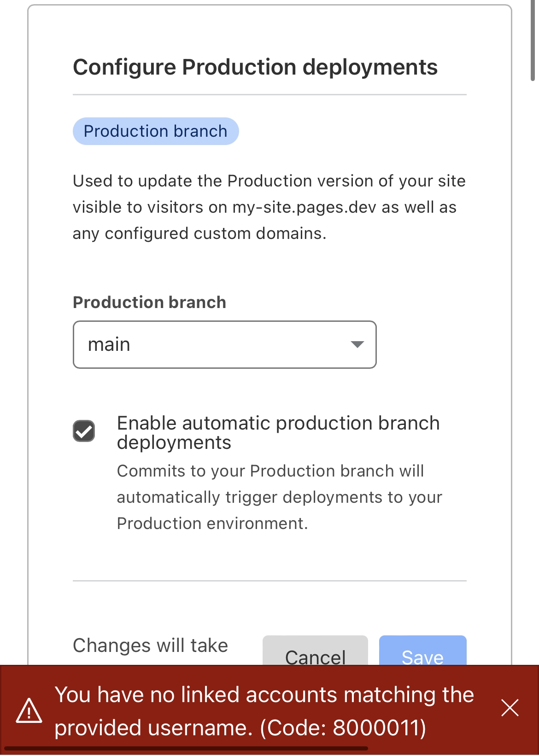539x756 pixels.
Task: Click the error progress bar under the notification
Action: 184,749
